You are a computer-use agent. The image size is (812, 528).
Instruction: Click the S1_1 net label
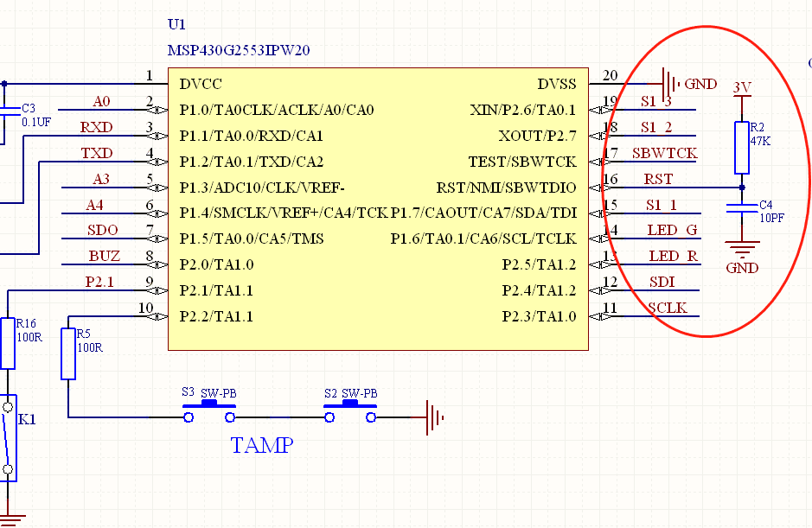point(662,205)
